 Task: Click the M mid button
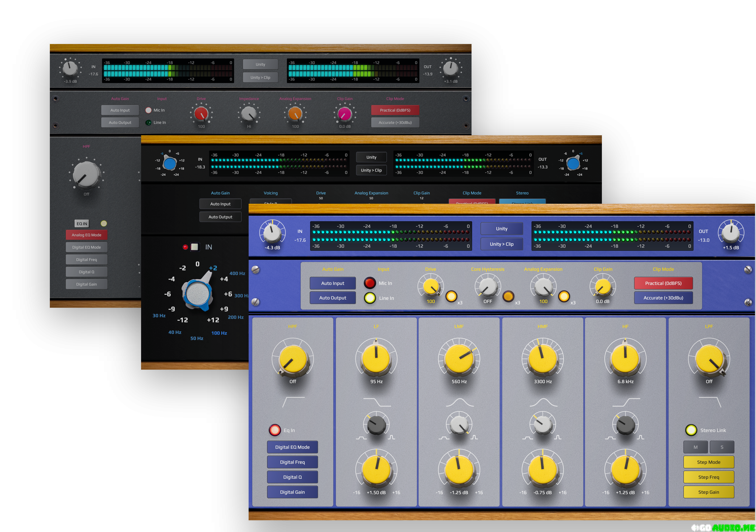click(695, 447)
